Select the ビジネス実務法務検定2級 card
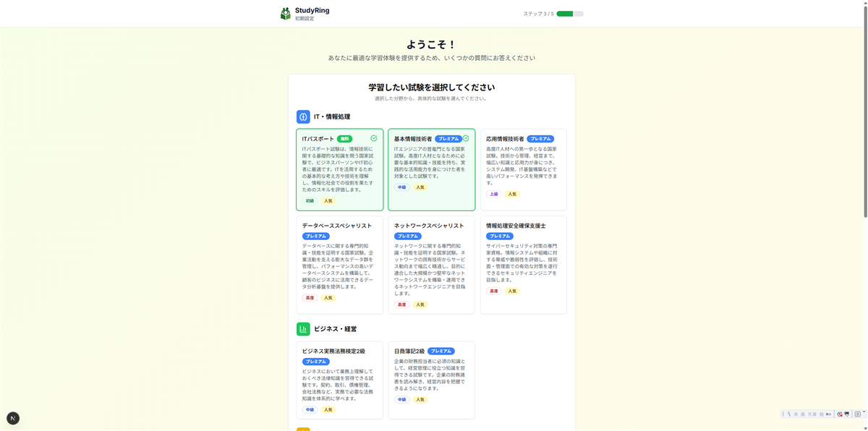Viewport: 868px width, 431px height. coord(339,380)
